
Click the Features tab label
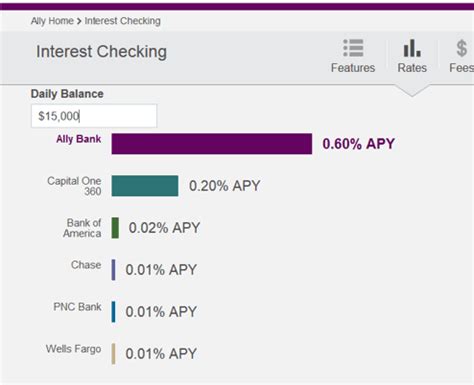tap(353, 68)
